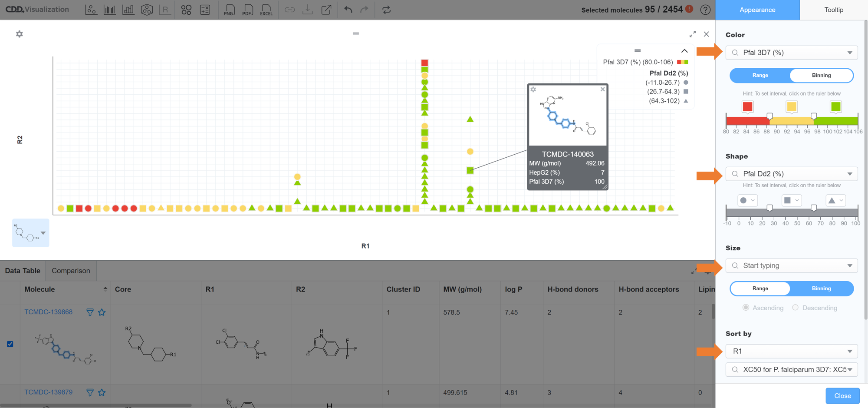Viewport: 868px width, 408px height.
Task: Open the molecule tooltip card settings gear
Action: [533, 90]
